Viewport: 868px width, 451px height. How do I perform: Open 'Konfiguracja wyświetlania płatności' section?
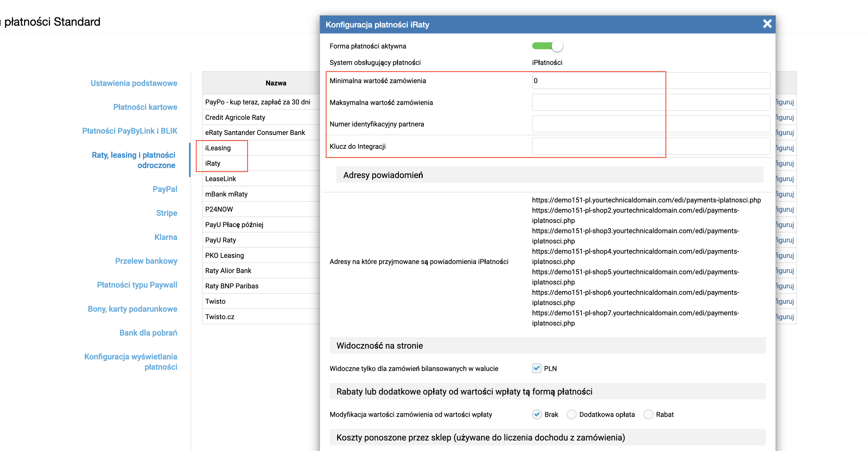131,362
